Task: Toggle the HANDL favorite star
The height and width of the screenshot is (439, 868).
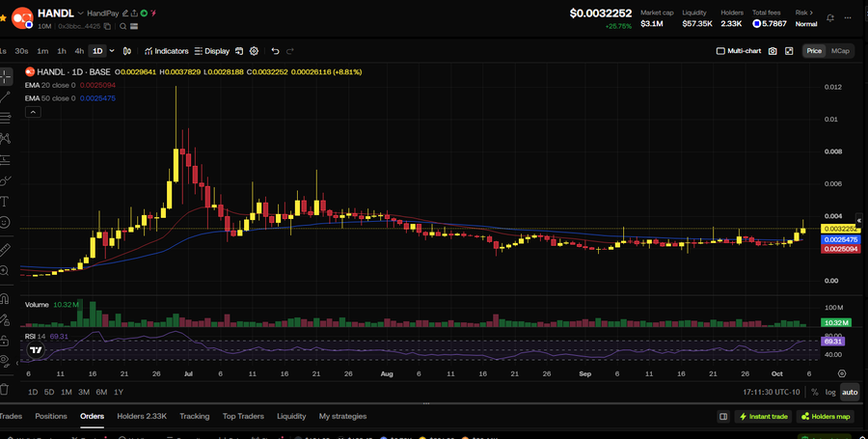Action: [3, 18]
